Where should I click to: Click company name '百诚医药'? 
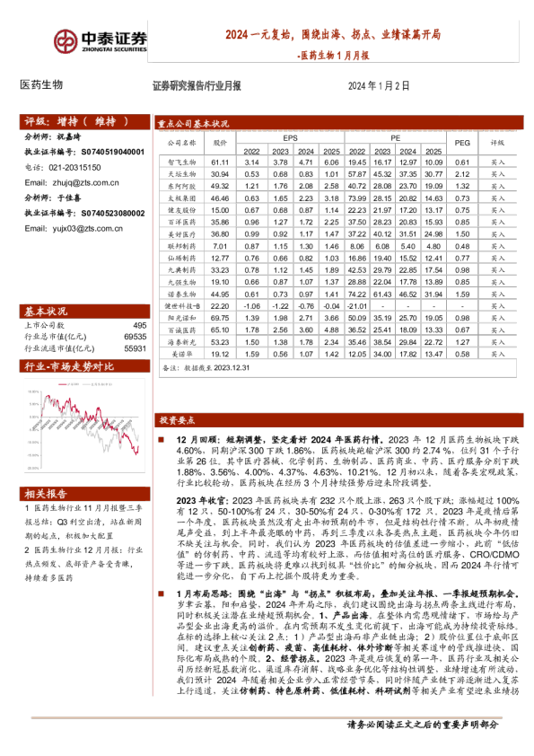[x=181, y=330]
